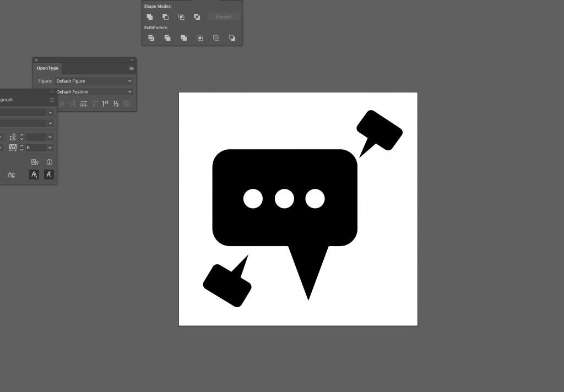Close the OpenType panel
564x392 pixels.
point(36,60)
